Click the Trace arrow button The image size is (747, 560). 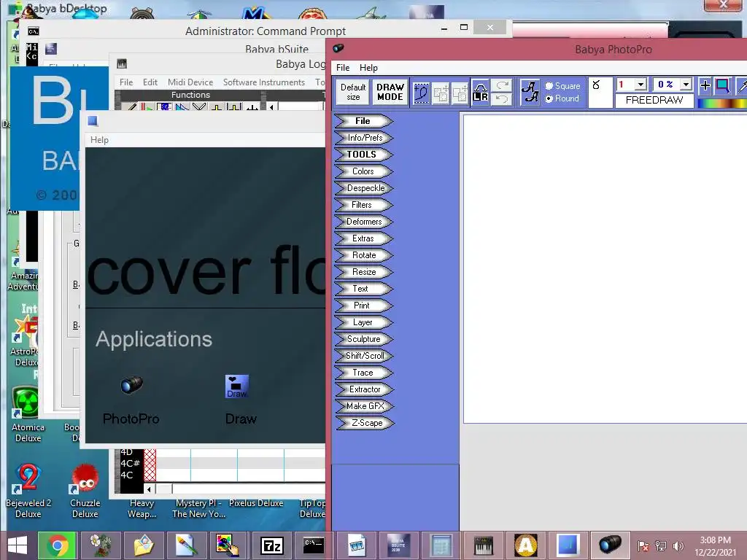[x=363, y=373]
